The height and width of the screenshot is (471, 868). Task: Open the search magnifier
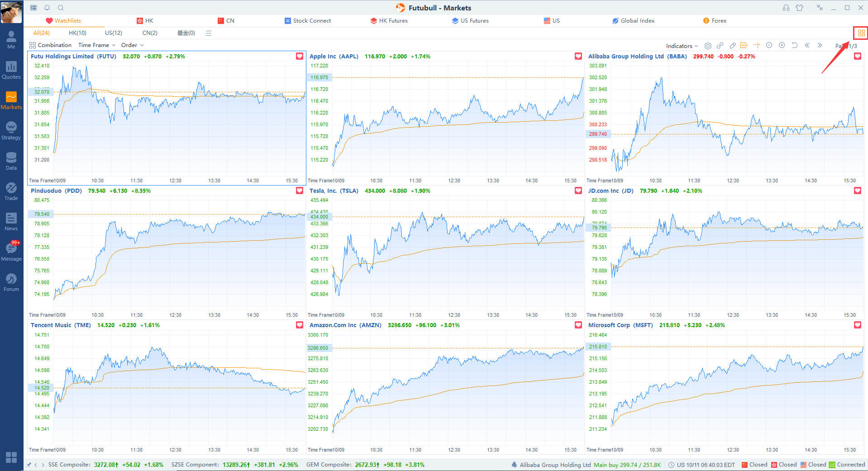click(x=61, y=8)
